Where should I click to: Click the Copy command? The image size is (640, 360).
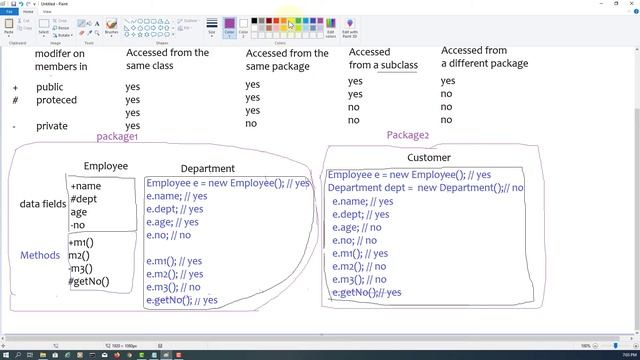24,28
